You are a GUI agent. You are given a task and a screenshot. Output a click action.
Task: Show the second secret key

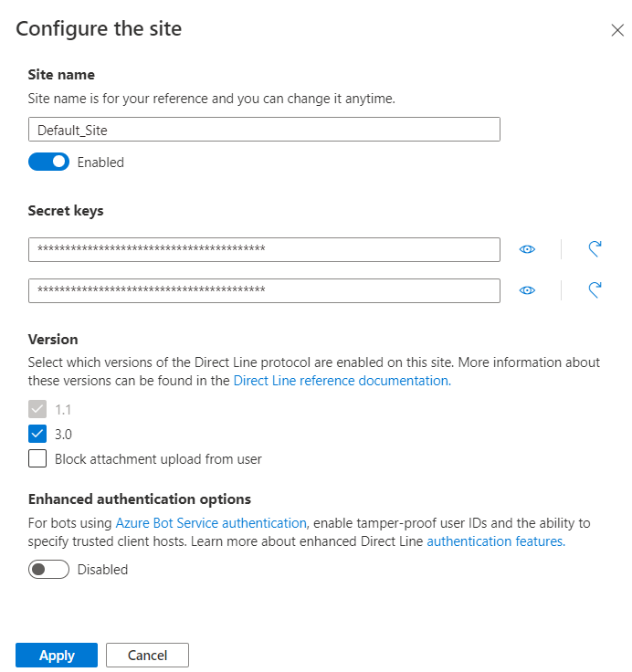pyautogui.click(x=527, y=290)
